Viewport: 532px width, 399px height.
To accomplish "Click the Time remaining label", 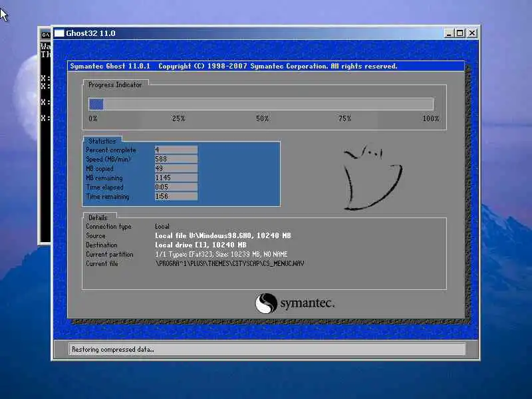I will [x=107, y=196].
